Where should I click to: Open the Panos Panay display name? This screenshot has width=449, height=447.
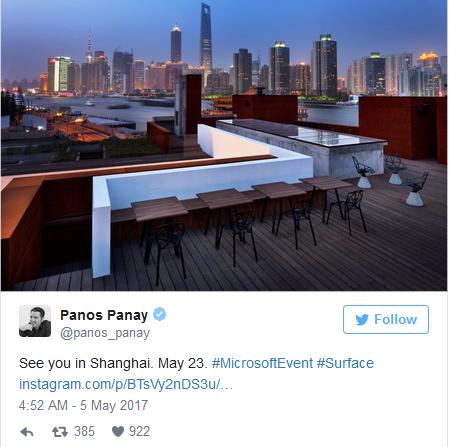(x=104, y=315)
